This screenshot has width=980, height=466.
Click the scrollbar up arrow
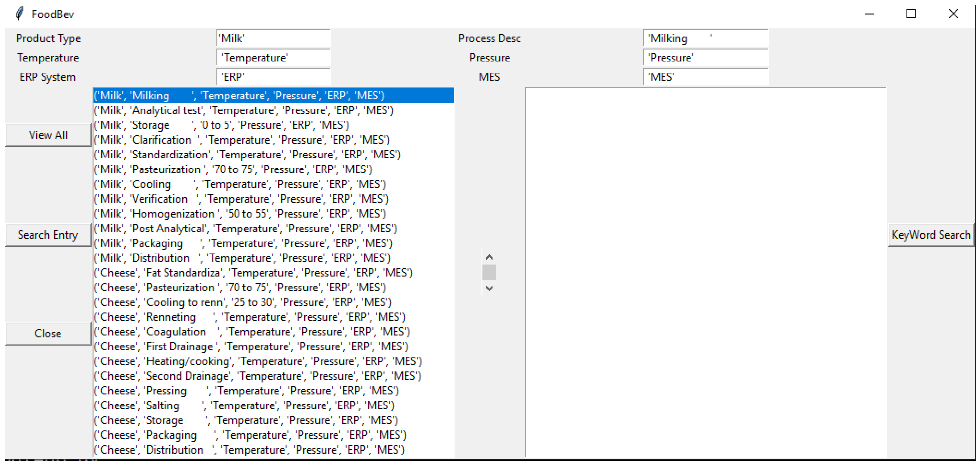pos(489,258)
